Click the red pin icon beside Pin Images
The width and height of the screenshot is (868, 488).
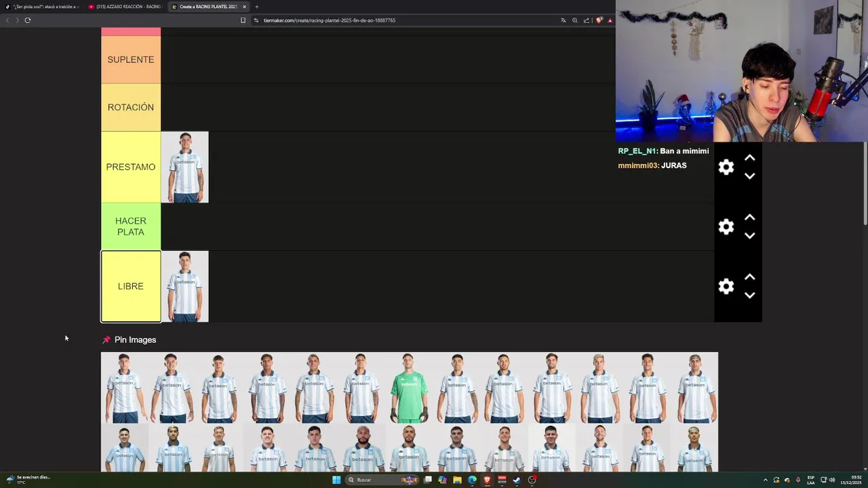pos(106,340)
